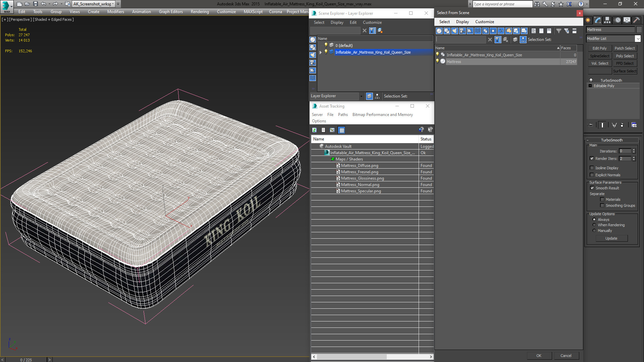Click Refresh icon in Asset Tracking toolbar
This screenshot has height=362, width=644.
coord(314,130)
